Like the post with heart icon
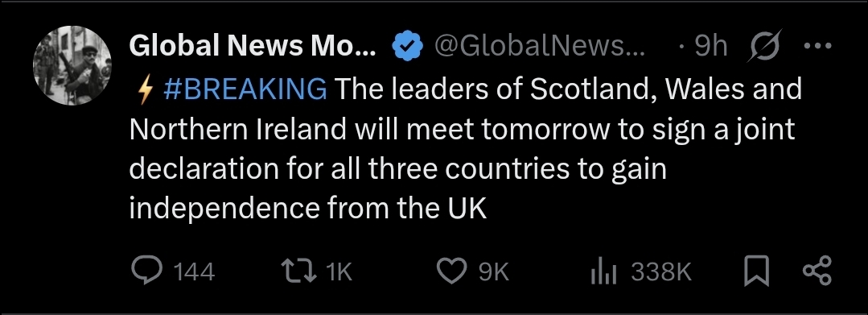This screenshot has width=868, height=315. coord(452,271)
